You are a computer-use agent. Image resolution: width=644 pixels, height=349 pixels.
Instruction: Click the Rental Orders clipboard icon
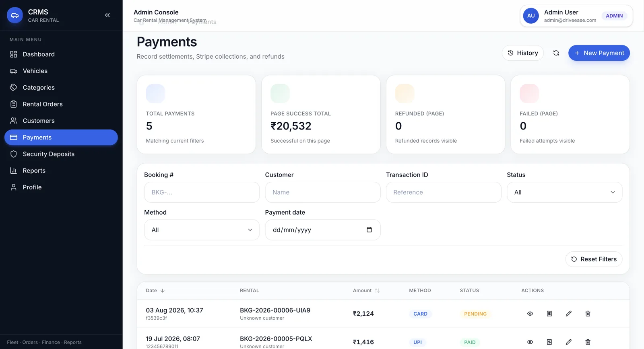[x=14, y=104]
